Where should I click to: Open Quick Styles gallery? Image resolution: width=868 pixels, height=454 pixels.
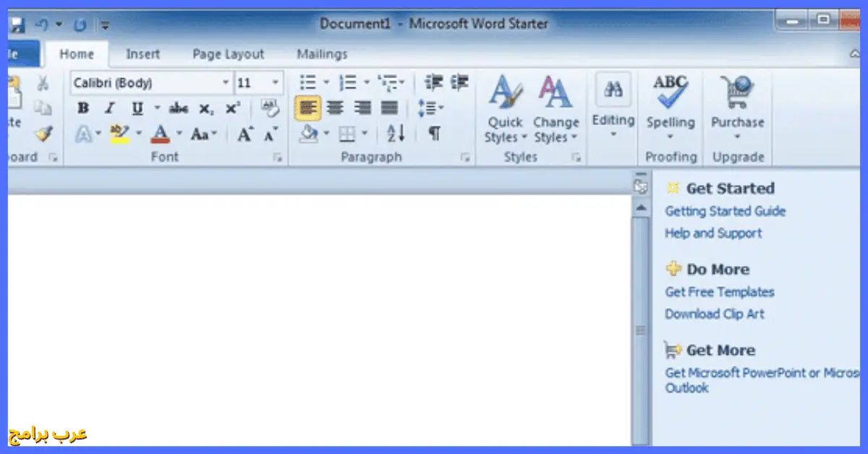[505, 108]
